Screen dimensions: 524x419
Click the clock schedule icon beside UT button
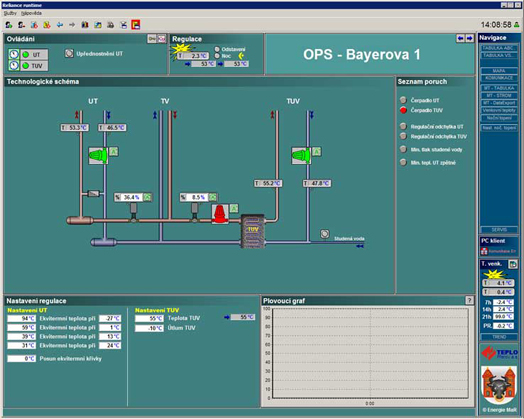pyautogui.click(x=14, y=54)
